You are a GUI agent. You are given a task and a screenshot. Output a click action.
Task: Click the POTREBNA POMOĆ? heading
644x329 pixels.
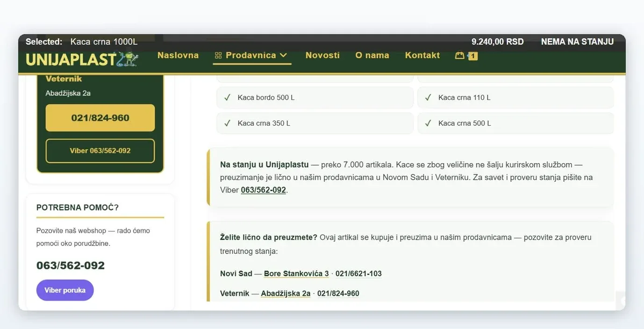click(78, 207)
